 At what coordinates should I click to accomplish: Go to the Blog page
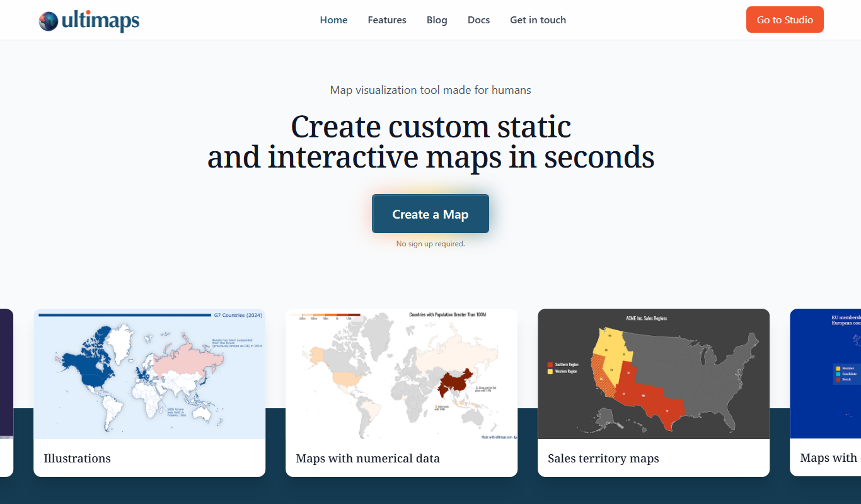coord(437,20)
